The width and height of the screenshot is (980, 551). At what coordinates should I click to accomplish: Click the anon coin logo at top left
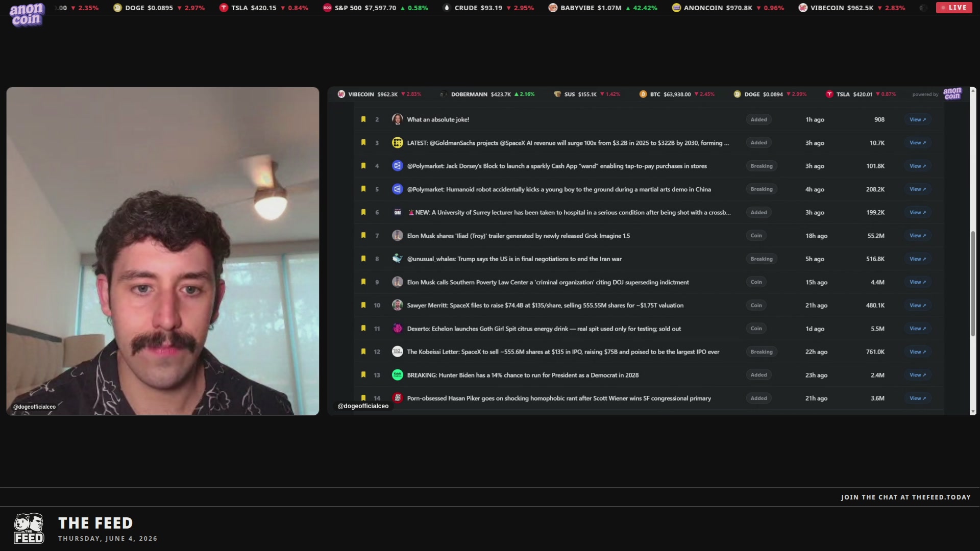[27, 14]
